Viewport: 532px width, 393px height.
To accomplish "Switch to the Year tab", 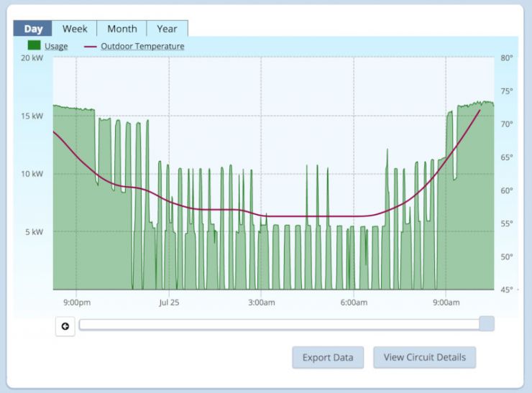I will click(167, 29).
